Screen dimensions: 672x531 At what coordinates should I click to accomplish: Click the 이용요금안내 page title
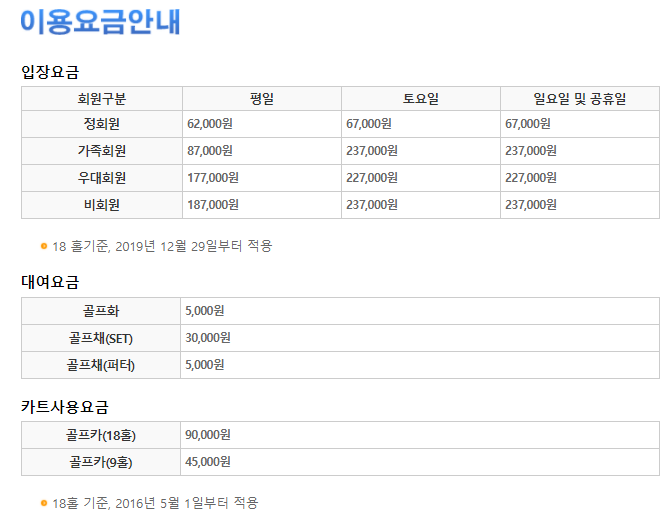coord(100,21)
